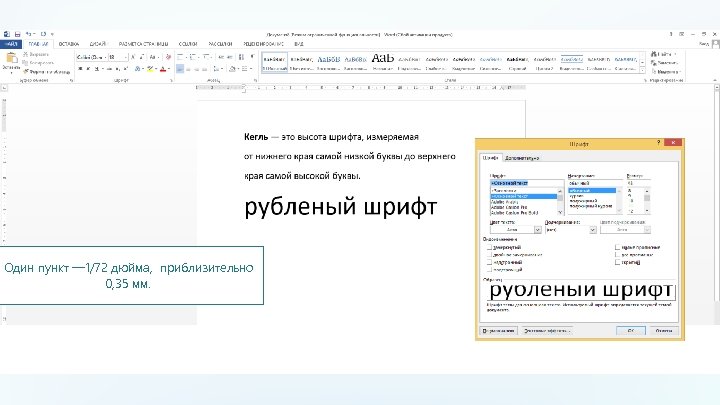The width and height of the screenshot is (720, 405).
Task: Toggle Underline in the font group
Action: pos(96,69)
